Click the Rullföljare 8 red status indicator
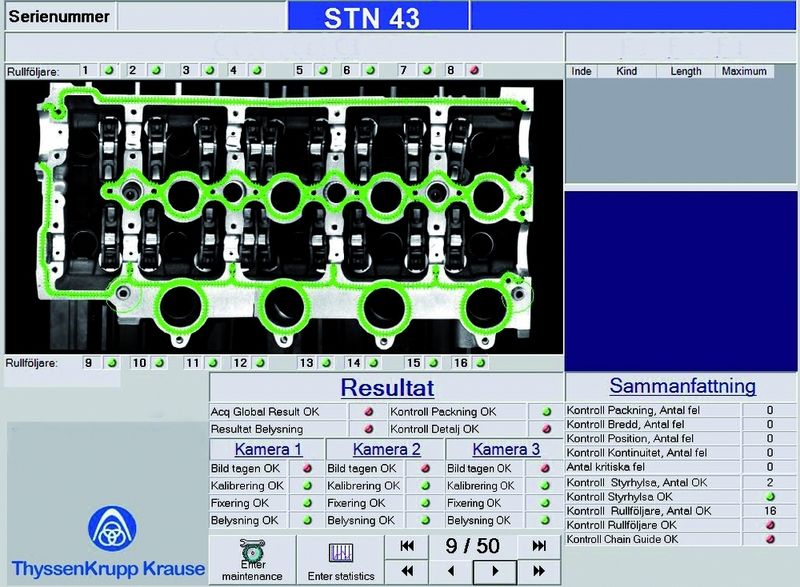This screenshot has height=587, width=800. pos(474,70)
